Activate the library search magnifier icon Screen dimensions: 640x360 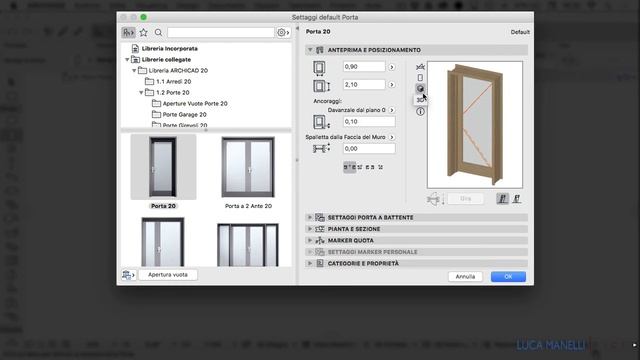pyautogui.click(x=158, y=33)
